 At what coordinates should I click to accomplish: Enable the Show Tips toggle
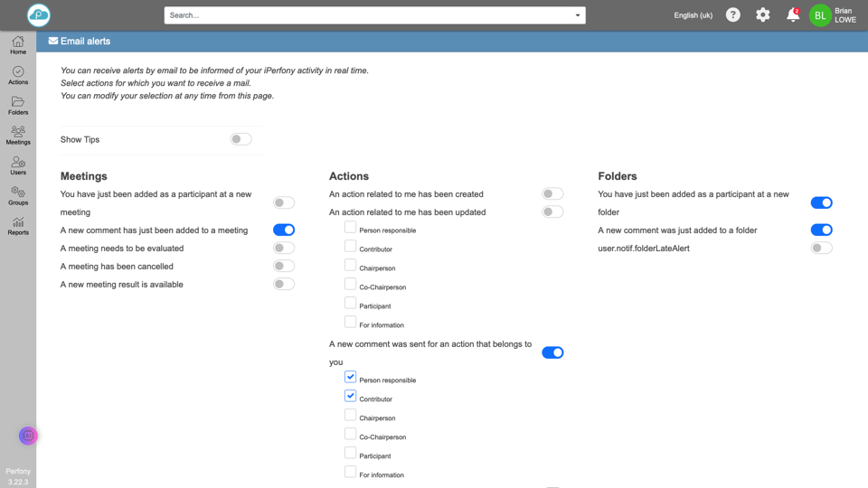click(241, 139)
